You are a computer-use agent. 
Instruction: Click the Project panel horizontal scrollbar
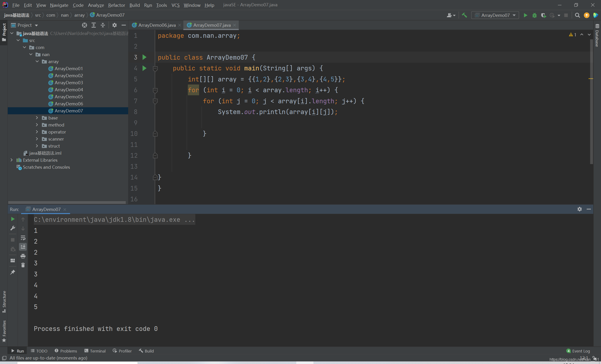pyautogui.click(x=67, y=202)
